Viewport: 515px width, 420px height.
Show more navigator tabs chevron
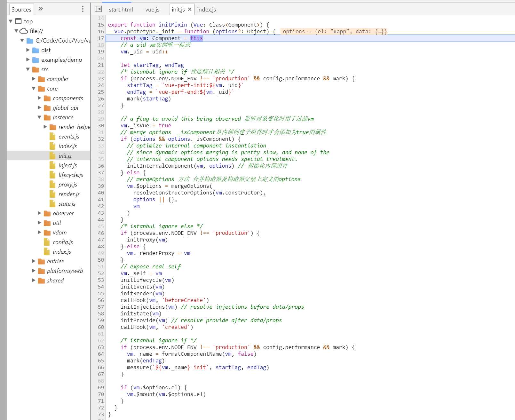41,9
